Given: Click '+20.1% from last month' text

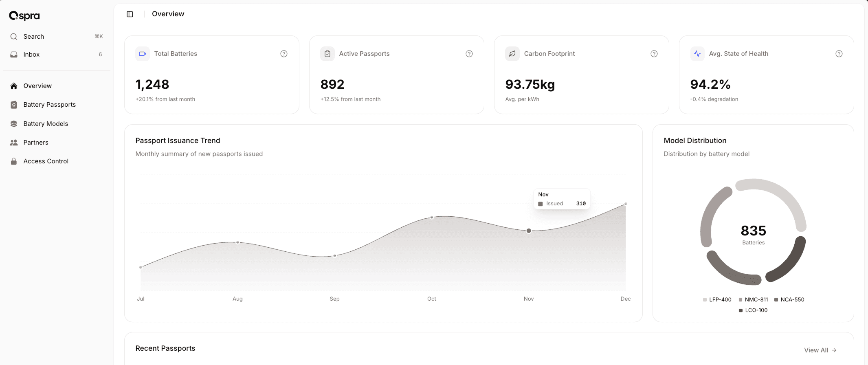Looking at the screenshot, I should coord(165,99).
